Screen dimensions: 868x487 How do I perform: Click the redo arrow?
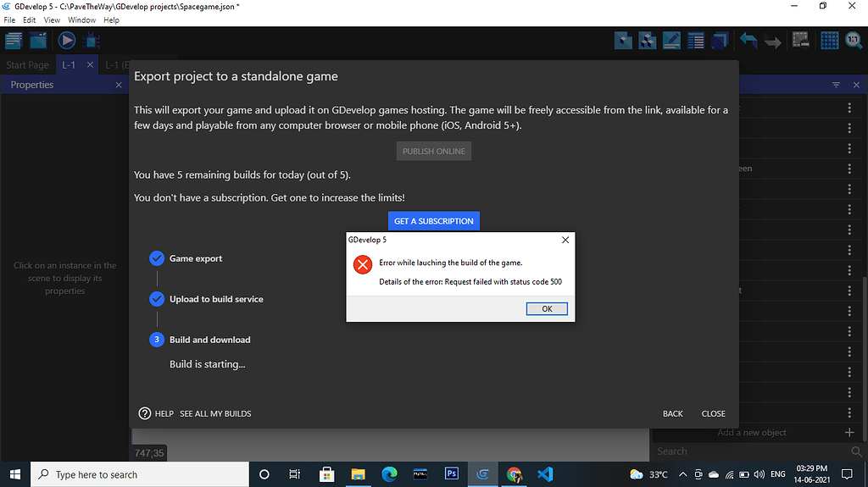pos(772,42)
